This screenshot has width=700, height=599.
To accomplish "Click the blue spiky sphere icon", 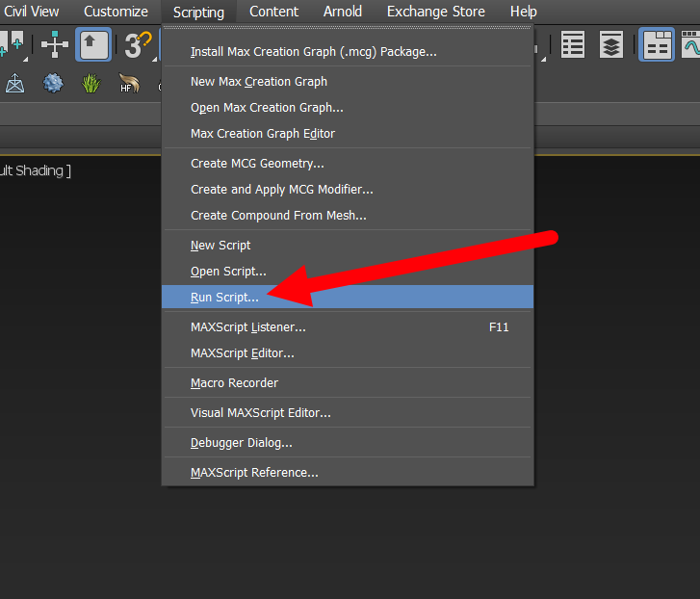I will tap(53, 84).
